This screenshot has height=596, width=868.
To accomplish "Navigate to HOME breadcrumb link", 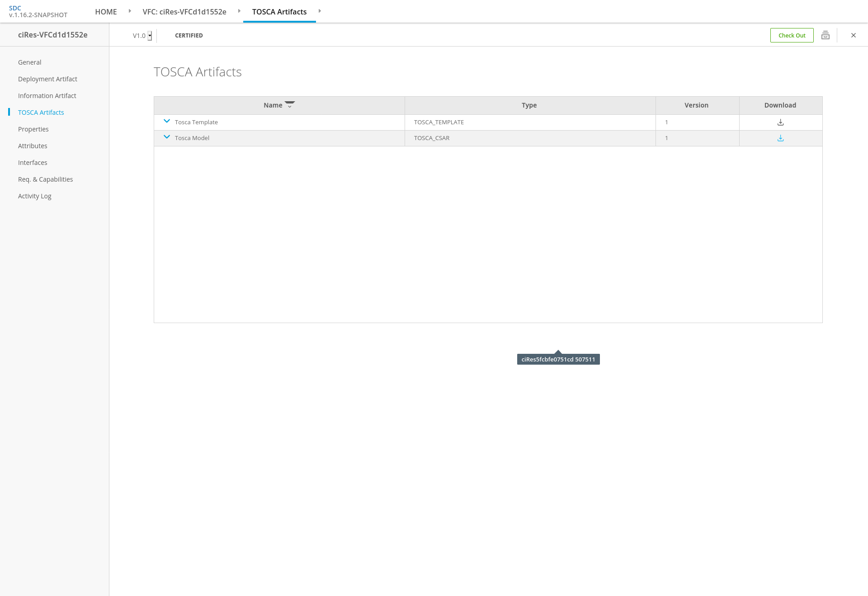I will tap(106, 12).
